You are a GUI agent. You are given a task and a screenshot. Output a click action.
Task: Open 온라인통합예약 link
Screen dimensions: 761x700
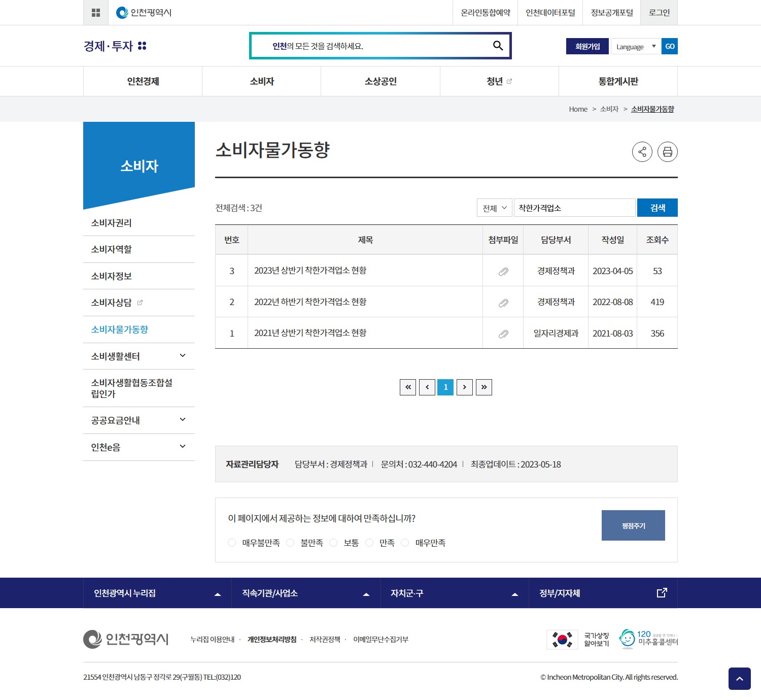486,13
